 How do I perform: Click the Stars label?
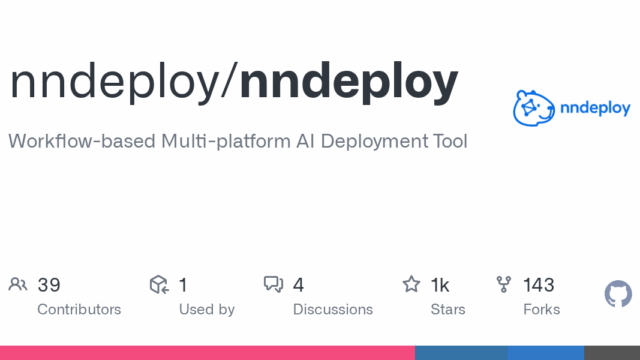tap(448, 309)
